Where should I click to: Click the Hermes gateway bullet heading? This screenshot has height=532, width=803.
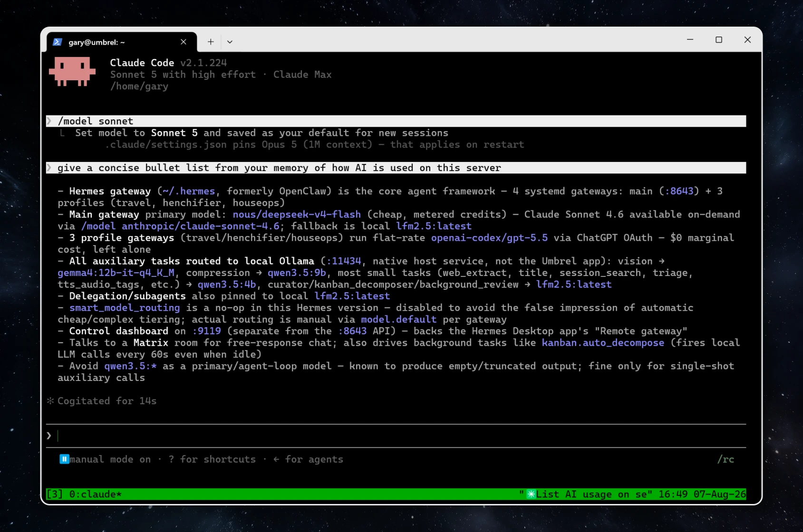click(110, 191)
